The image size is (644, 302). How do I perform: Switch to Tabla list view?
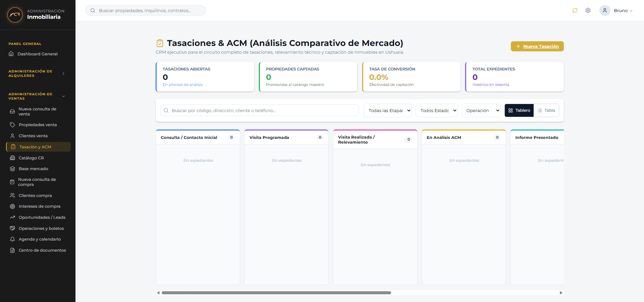[546, 110]
